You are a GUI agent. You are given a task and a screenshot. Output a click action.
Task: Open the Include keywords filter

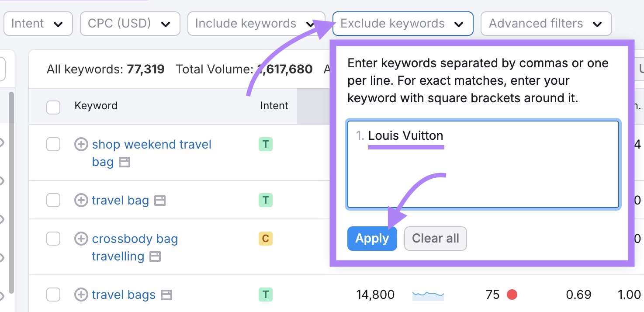[256, 24]
